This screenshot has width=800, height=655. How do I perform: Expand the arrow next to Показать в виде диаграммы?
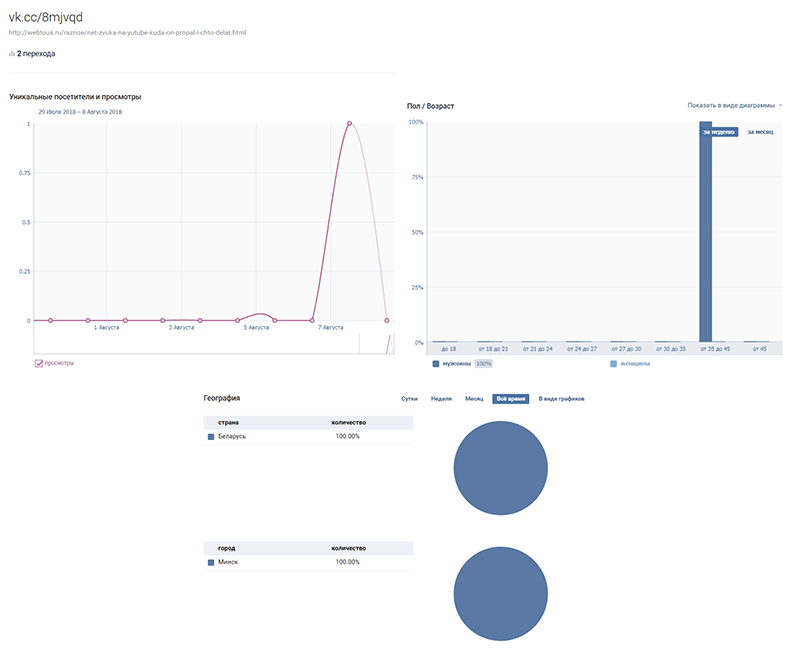click(x=780, y=105)
